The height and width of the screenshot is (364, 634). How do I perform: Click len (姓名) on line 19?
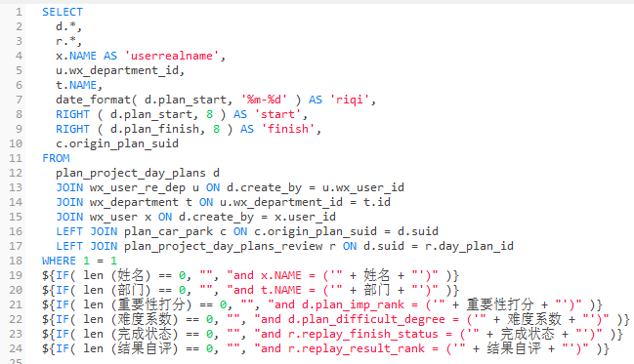117,275
